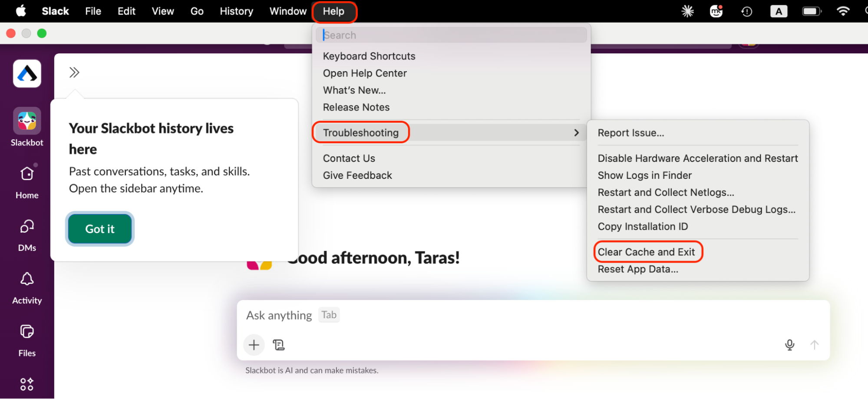Image resolution: width=868 pixels, height=399 pixels.
Task: Click the menu bar icon with red badge
Action: point(716,11)
